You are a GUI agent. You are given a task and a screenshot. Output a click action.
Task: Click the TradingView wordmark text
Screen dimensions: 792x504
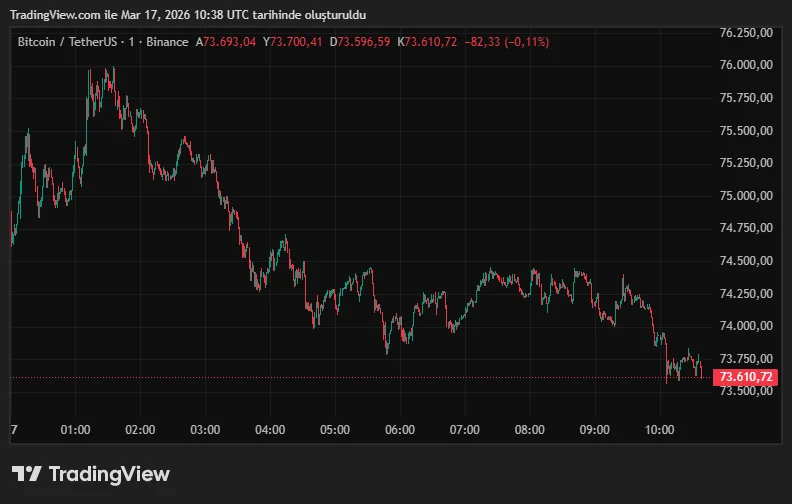[x=108, y=474]
